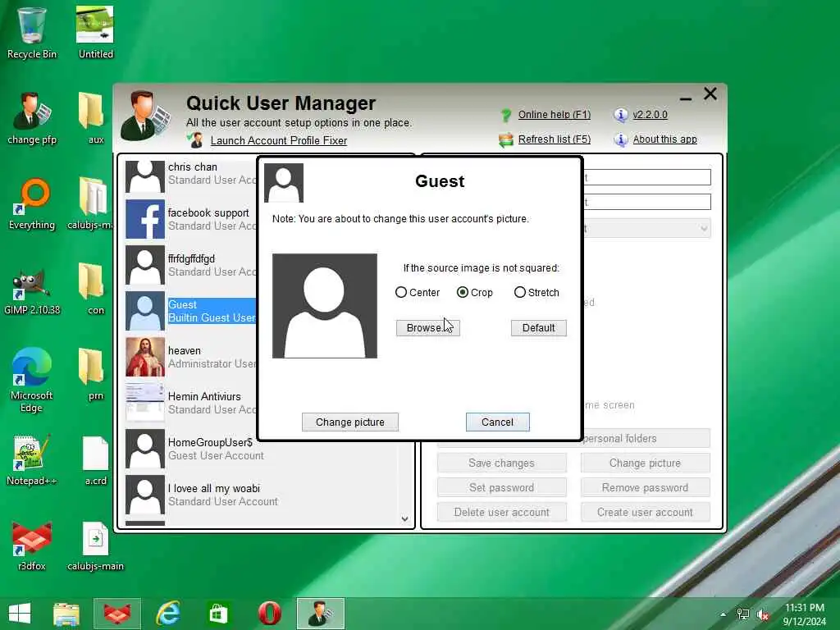Minimize the Quick User Manager window
Viewport: 840px width, 630px height.
685,98
